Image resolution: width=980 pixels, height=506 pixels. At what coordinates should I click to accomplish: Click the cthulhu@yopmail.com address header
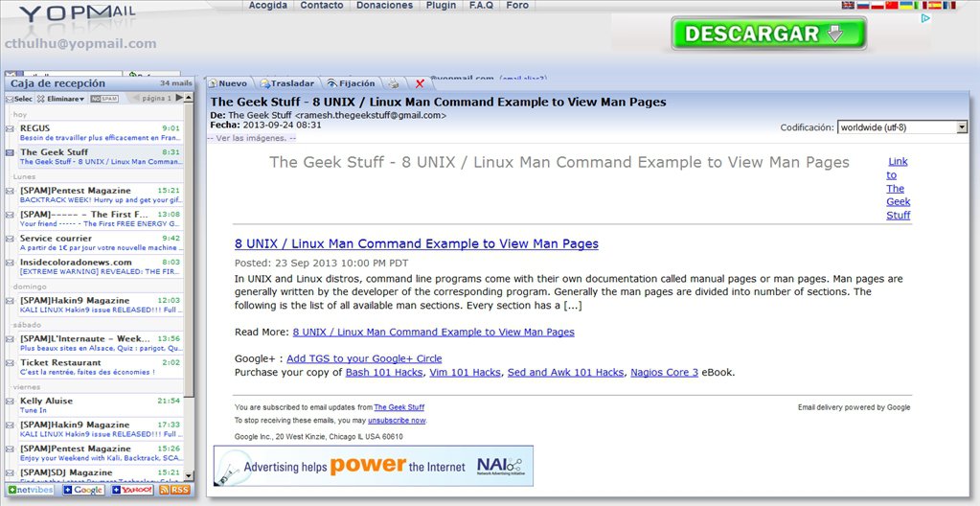pos(80,44)
